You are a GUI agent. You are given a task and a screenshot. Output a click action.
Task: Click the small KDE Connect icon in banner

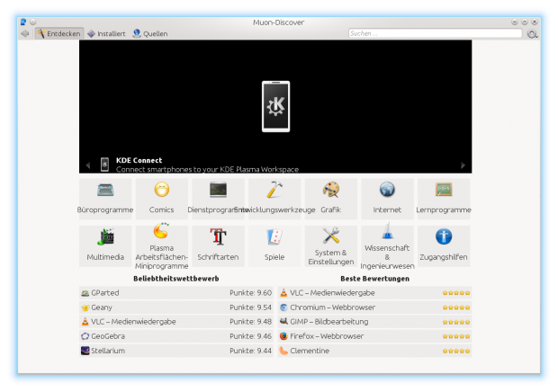[x=104, y=165]
